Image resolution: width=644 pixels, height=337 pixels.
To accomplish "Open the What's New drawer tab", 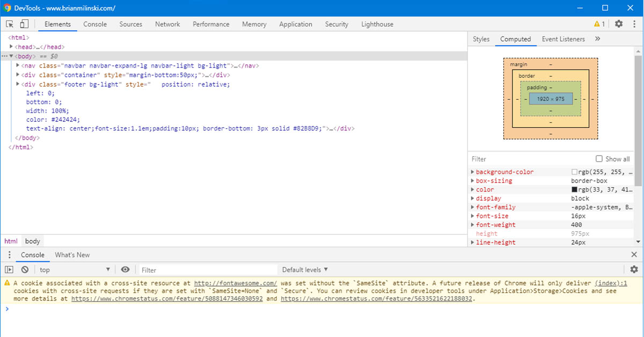I will (x=72, y=255).
